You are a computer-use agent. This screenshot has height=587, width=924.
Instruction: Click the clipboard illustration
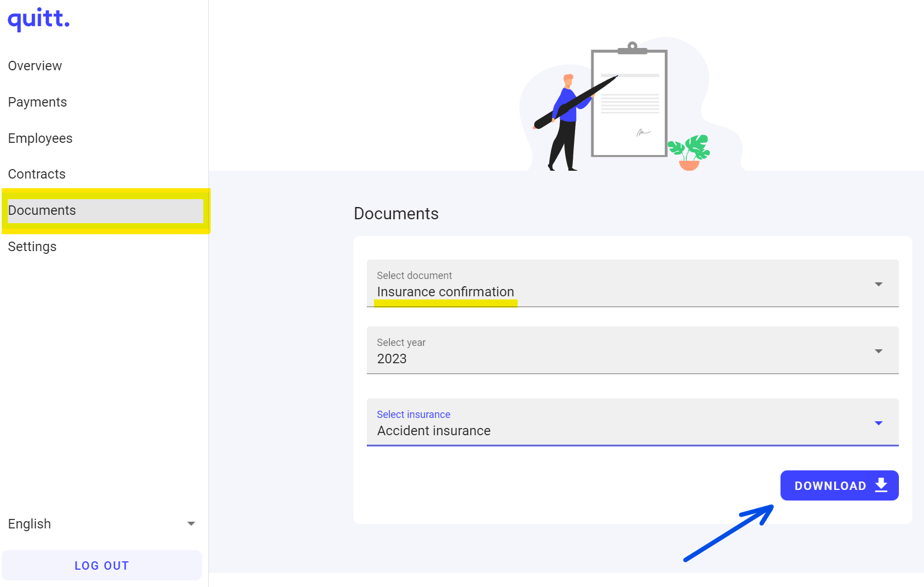[x=629, y=103]
